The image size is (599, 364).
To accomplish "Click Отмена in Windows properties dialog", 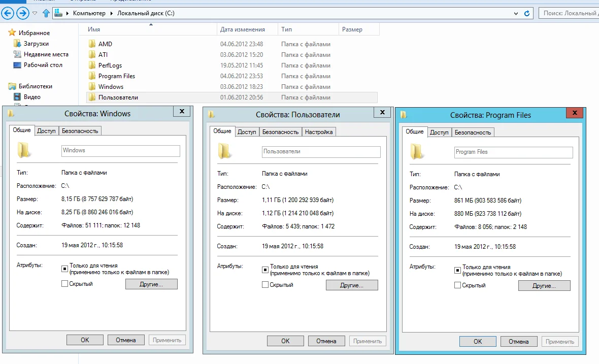I will click(126, 340).
